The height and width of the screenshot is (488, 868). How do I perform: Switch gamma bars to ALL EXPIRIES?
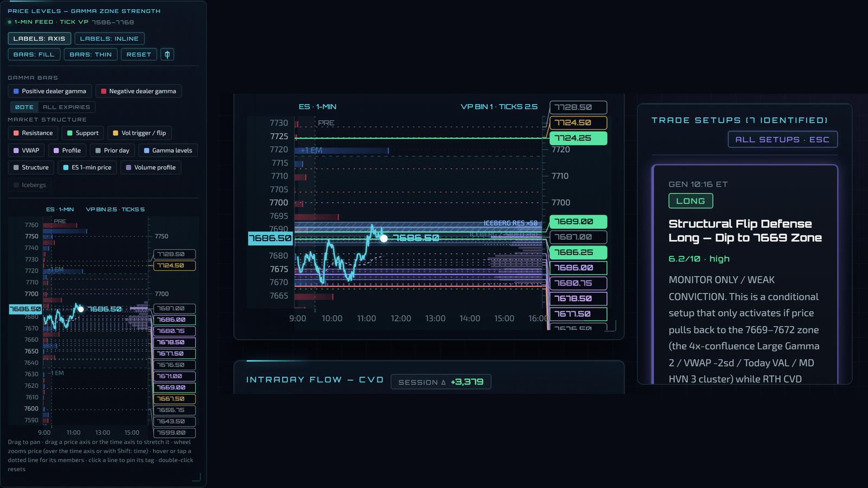pos(66,107)
